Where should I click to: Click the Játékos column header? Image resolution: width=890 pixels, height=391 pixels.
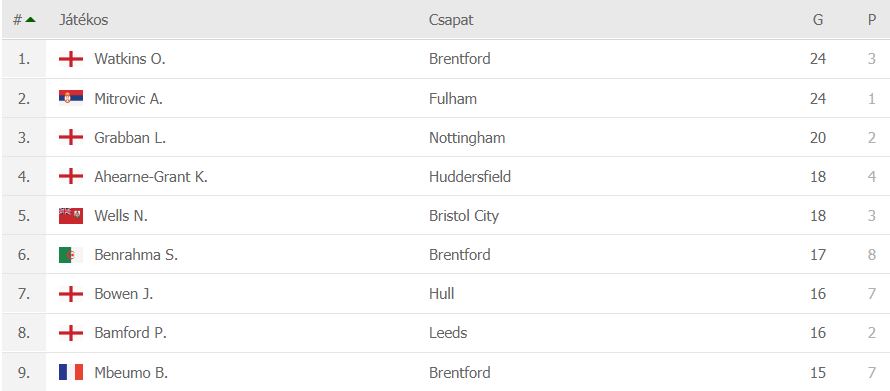(x=83, y=20)
